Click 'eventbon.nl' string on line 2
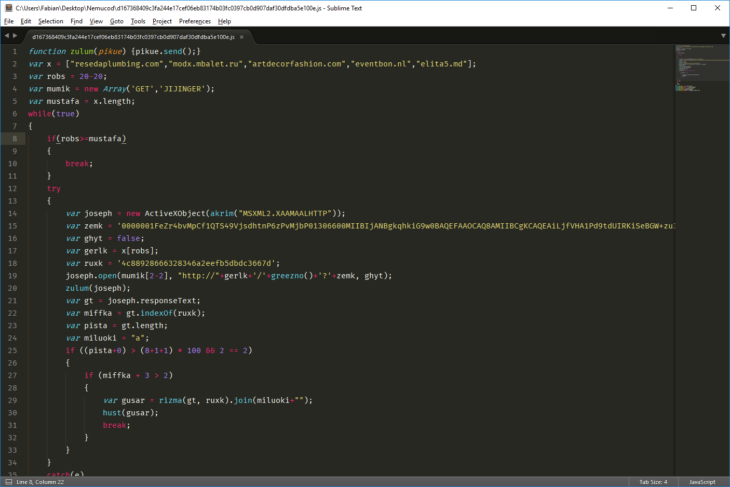The image size is (730, 487). 380,64
